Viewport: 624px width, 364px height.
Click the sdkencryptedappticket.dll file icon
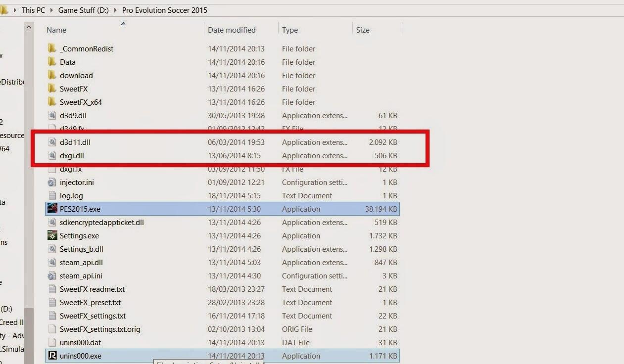(52, 222)
